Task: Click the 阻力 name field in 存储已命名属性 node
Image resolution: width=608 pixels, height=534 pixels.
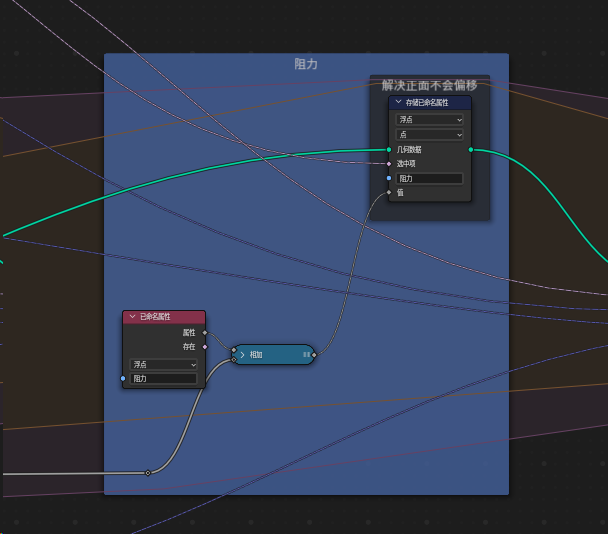Action: pyautogui.click(x=429, y=178)
